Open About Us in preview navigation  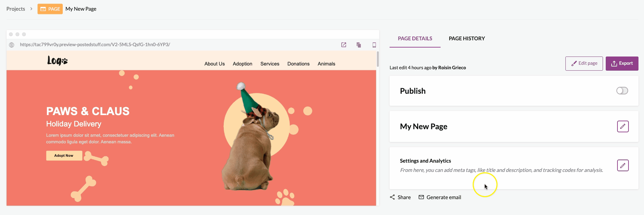pyautogui.click(x=214, y=64)
